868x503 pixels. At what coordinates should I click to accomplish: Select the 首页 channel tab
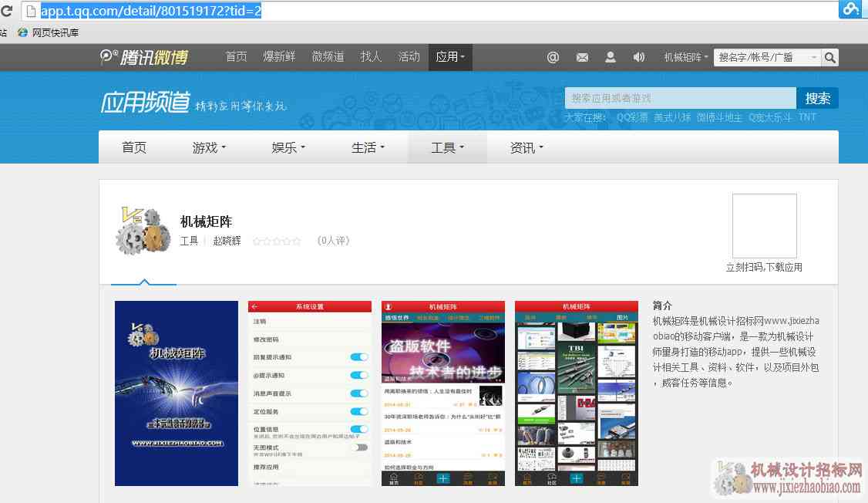point(134,147)
